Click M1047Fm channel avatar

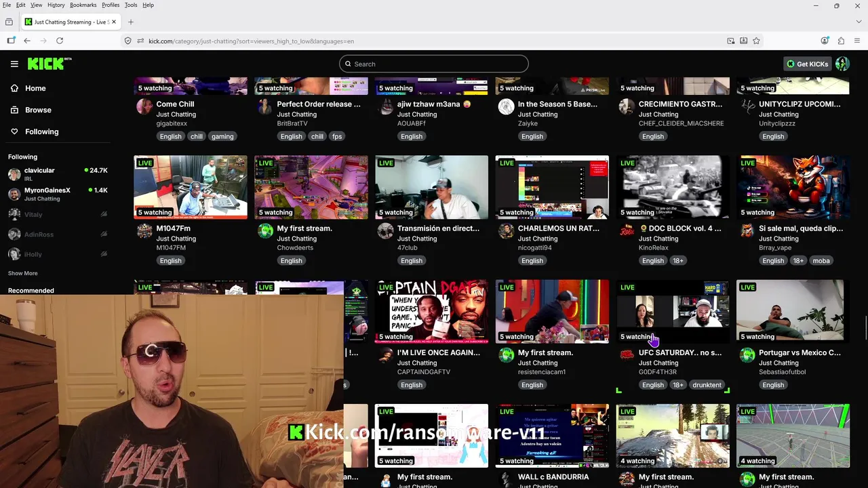point(144,231)
